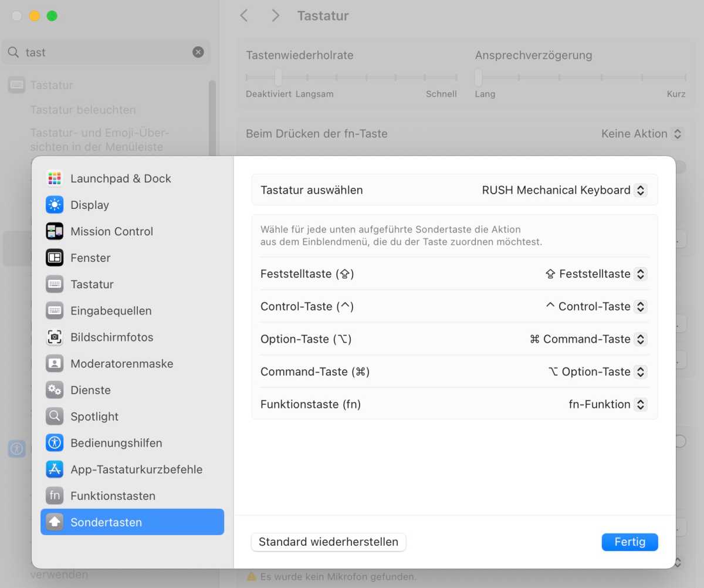Open the Tastatur auswählen dropdown
This screenshot has height=588, width=704.
pyautogui.click(x=641, y=190)
